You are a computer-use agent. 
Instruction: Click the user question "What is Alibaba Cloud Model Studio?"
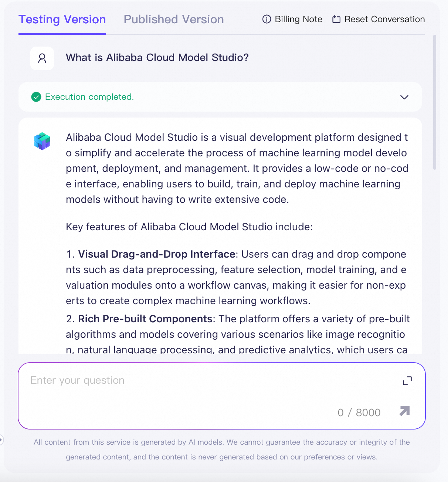click(157, 58)
